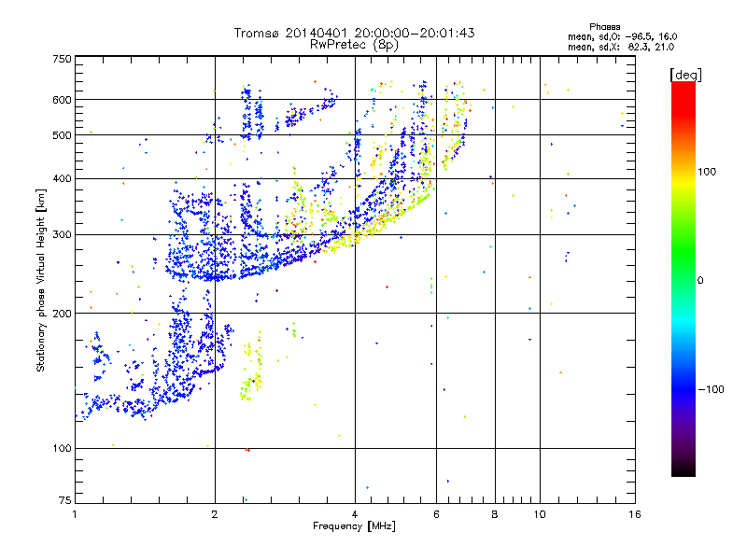Select 'mean, sd,O: -96.5, 16.0' statistic

[x=622, y=36]
